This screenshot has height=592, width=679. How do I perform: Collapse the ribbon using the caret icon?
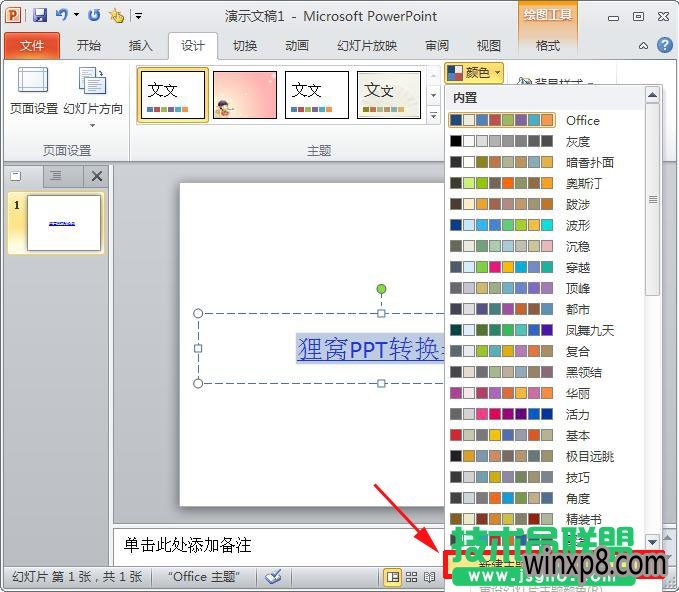coord(643,45)
